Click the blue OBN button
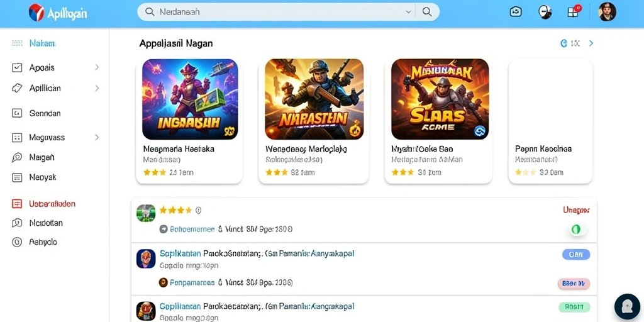 point(576,255)
